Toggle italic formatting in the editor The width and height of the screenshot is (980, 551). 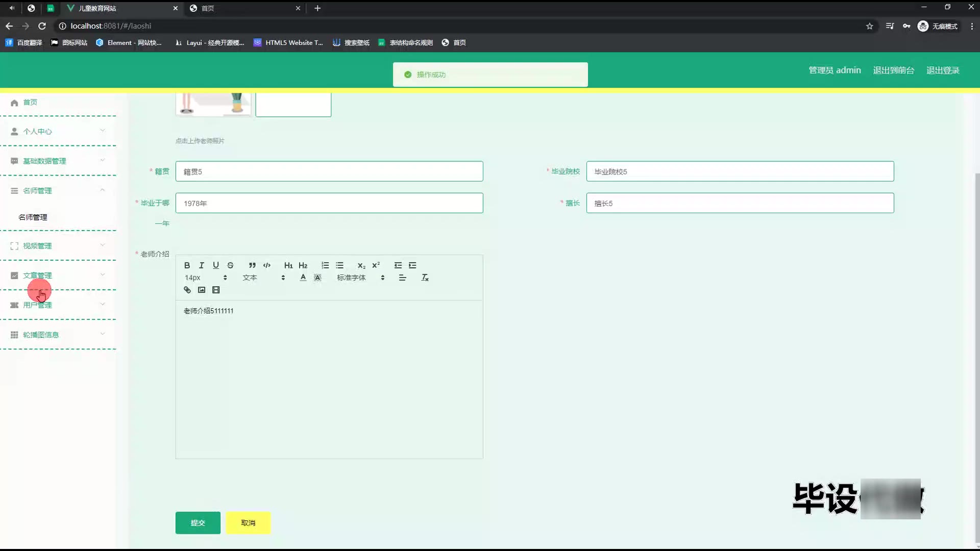coord(201,265)
